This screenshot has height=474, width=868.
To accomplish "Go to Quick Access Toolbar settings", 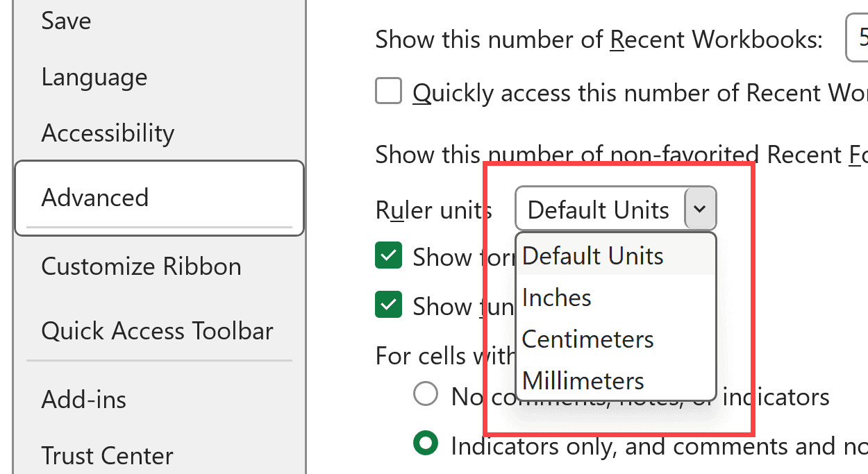I will pyautogui.click(x=157, y=331).
